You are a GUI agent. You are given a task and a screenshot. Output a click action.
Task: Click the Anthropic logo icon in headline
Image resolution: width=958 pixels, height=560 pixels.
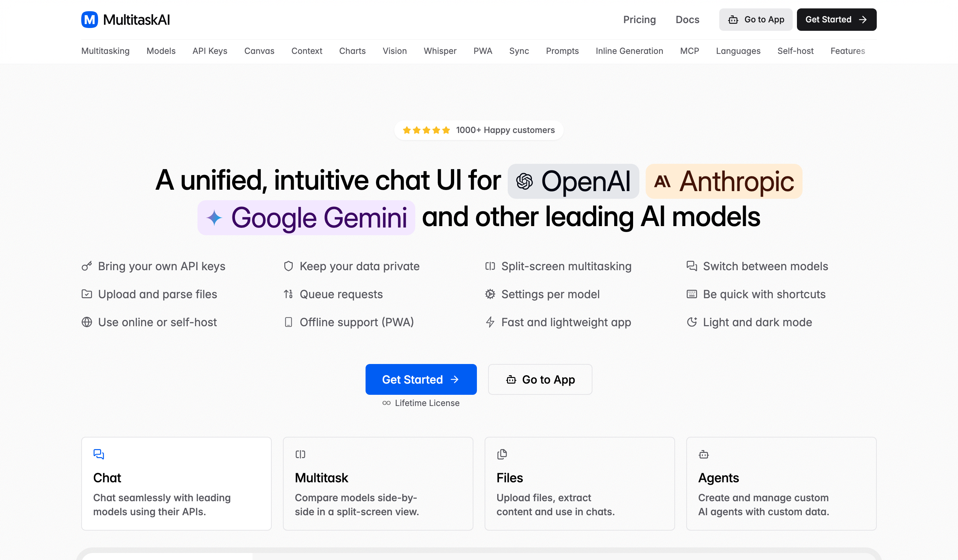[x=662, y=181]
